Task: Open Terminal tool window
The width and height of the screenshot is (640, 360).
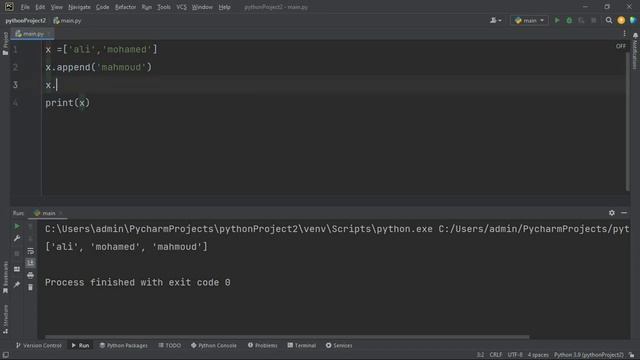Action: point(302,345)
